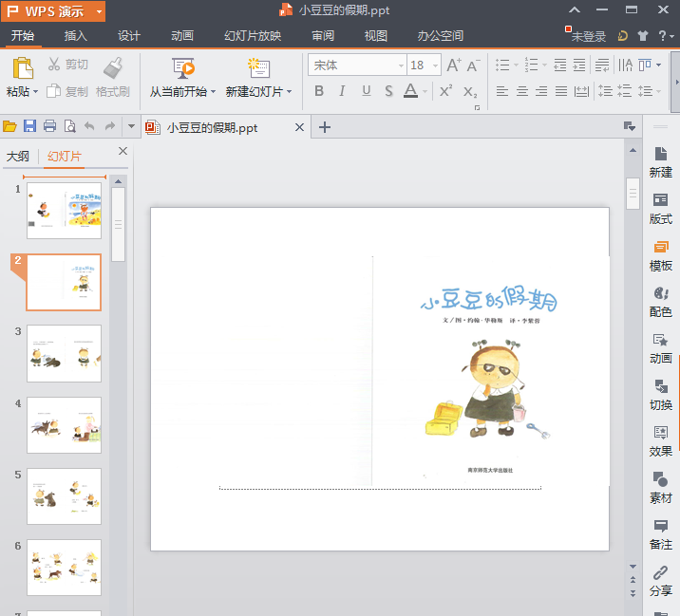The width and height of the screenshot is (680, 616).
Task: Open the 素材 materials panel
Action: click(x=660, y=488)
